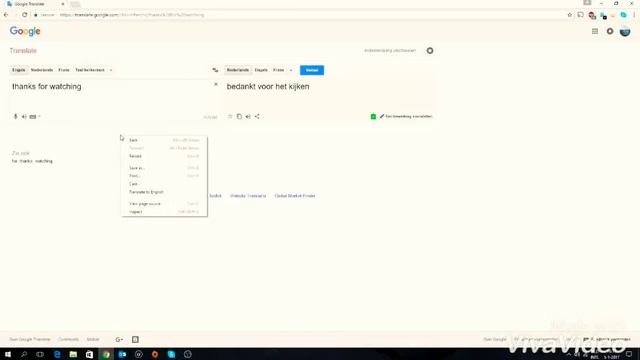Viewport: 640px width, 360px height.
Task: Share the translation via share icon
Action: [x=257, y=116]
